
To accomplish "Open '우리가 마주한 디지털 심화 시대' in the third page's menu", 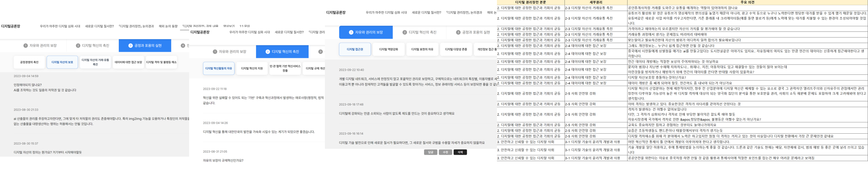I will click(386, 12).
